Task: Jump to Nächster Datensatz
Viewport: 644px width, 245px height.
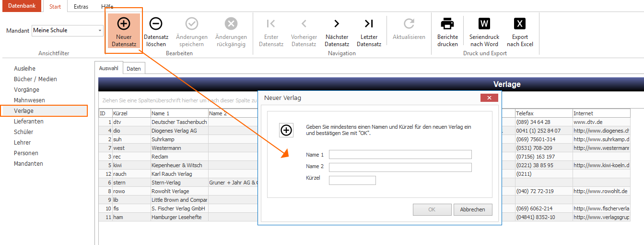Action: [337, 32]
